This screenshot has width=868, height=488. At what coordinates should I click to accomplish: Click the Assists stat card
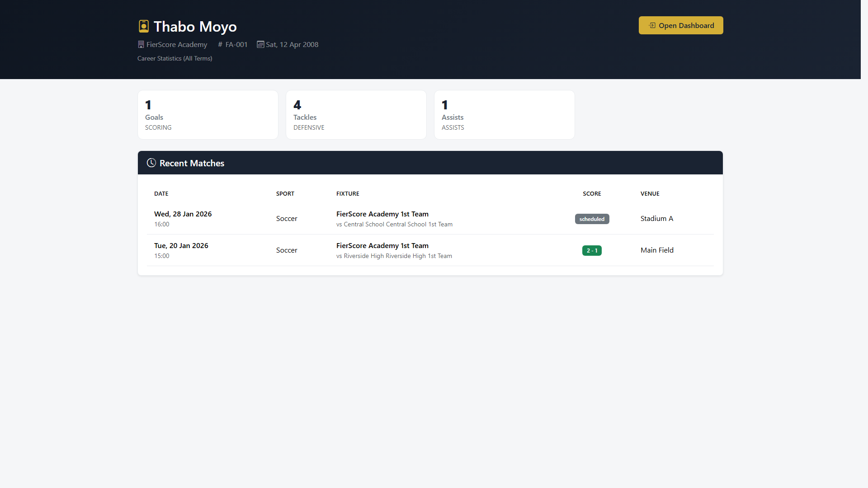tap(504, 114)
